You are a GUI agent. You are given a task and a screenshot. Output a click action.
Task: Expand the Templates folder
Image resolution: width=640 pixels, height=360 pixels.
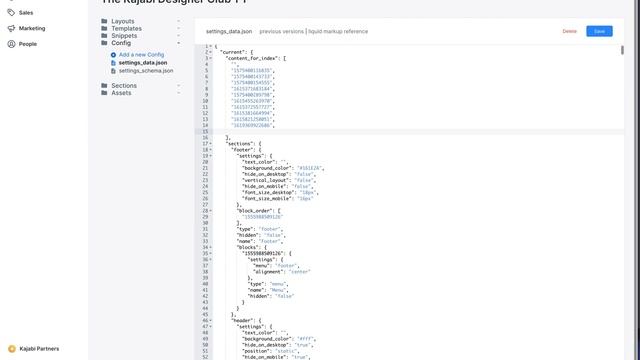point(127,28)
